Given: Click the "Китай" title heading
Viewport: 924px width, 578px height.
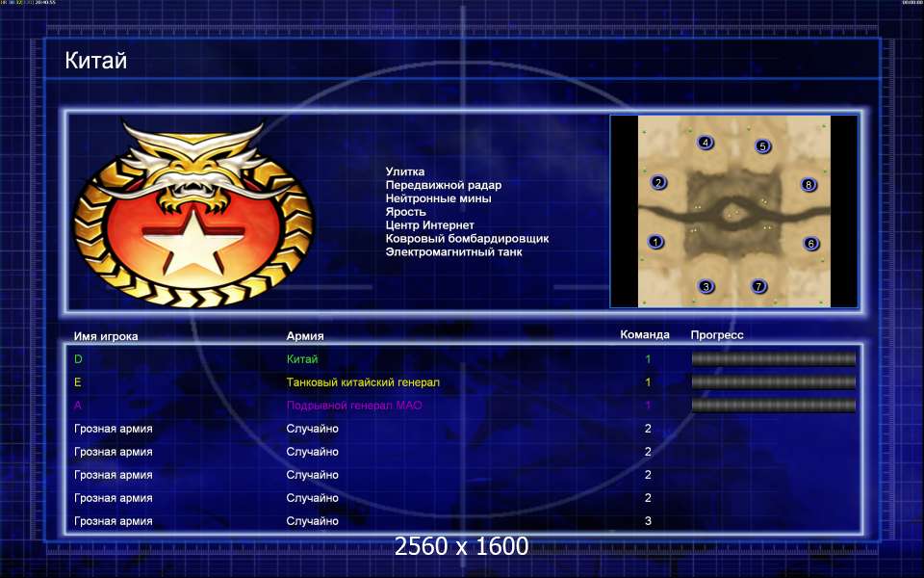Looking at the screenshot, I should (95, 60).
